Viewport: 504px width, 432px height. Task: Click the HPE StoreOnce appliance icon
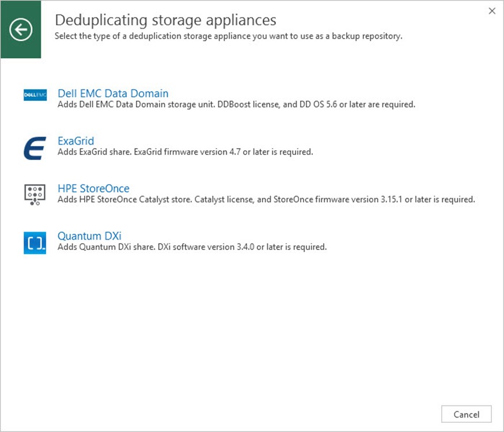35,195
